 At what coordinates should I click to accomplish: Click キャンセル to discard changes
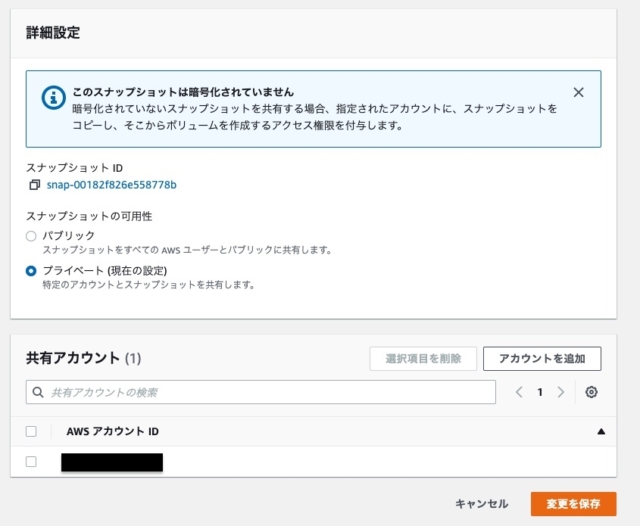(x=482, y=504)
